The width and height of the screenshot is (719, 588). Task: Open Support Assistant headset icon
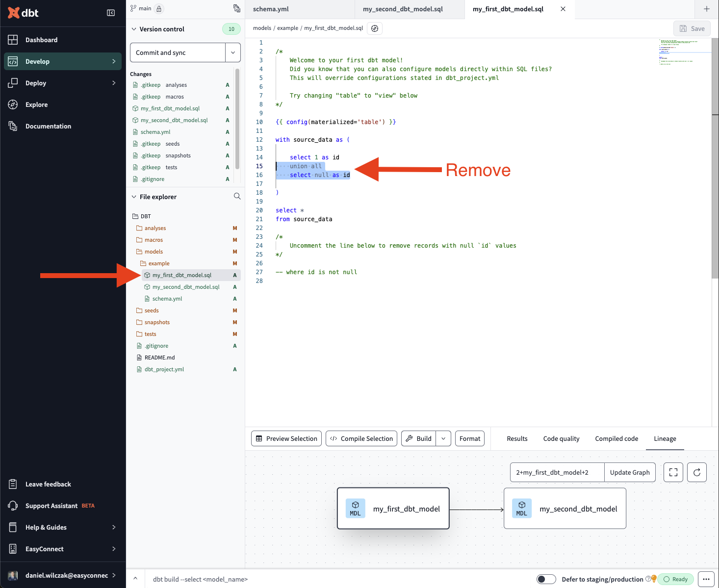coord(13,506)
